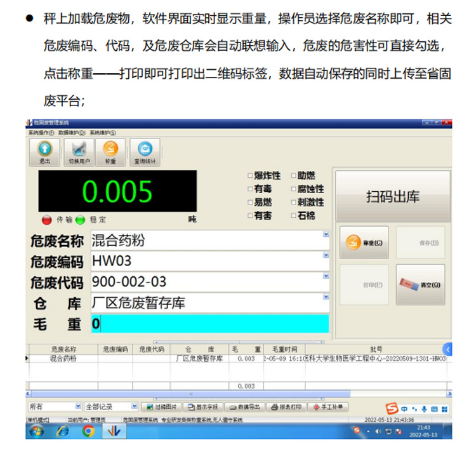Click the 切换用户 switch user icon
Image resolution: width=476 pixels, height=449 pixels.
pos(79,152)
